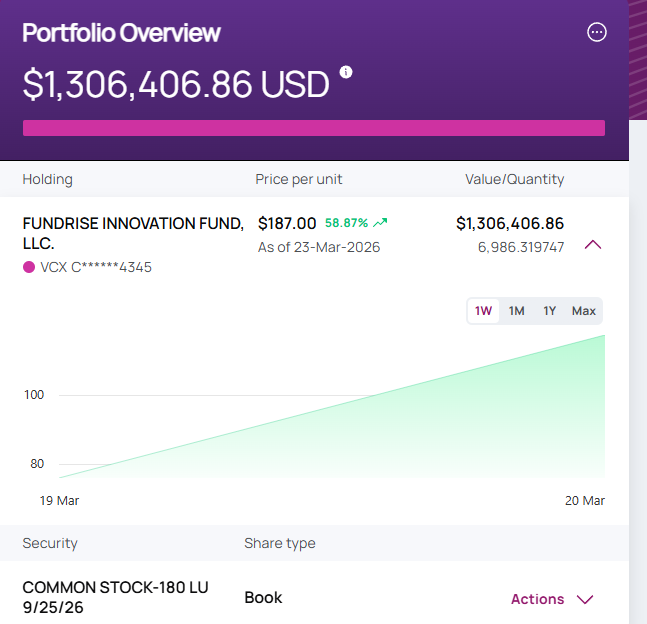Click the holding value $1,306,406.86 in row

pos(510,223)
